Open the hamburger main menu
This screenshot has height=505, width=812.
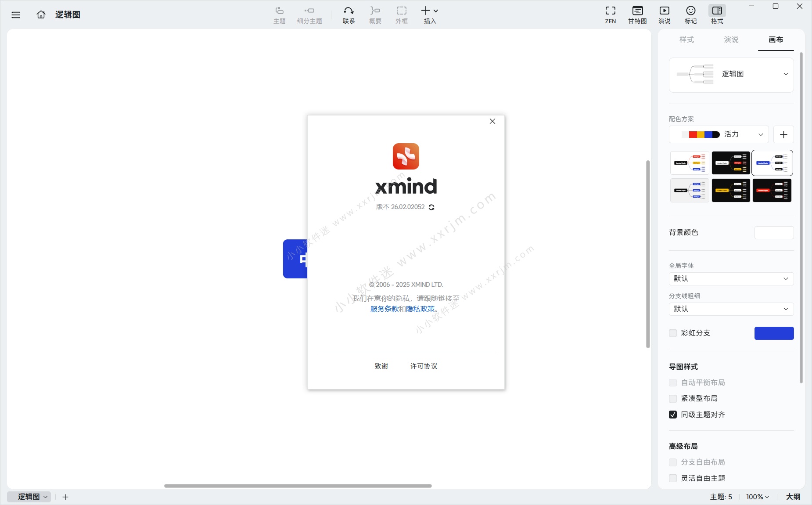point(16,15)
